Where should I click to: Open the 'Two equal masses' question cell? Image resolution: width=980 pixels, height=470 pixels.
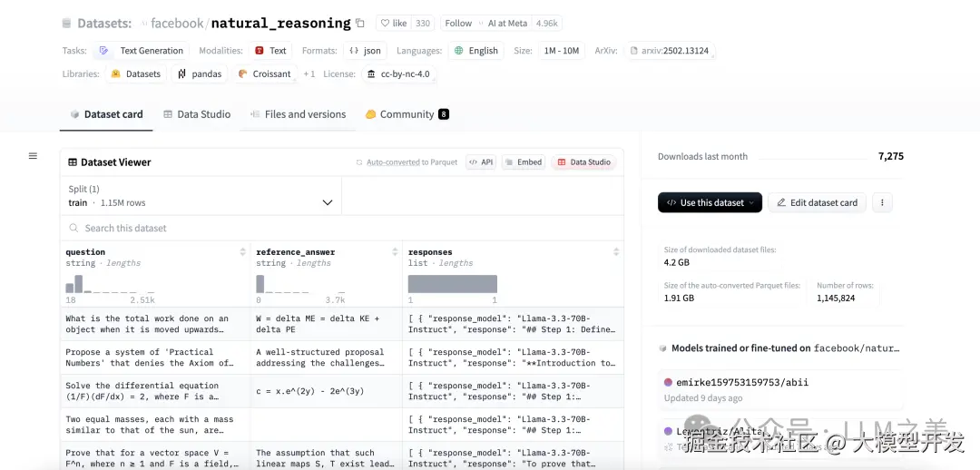[155, 425]
